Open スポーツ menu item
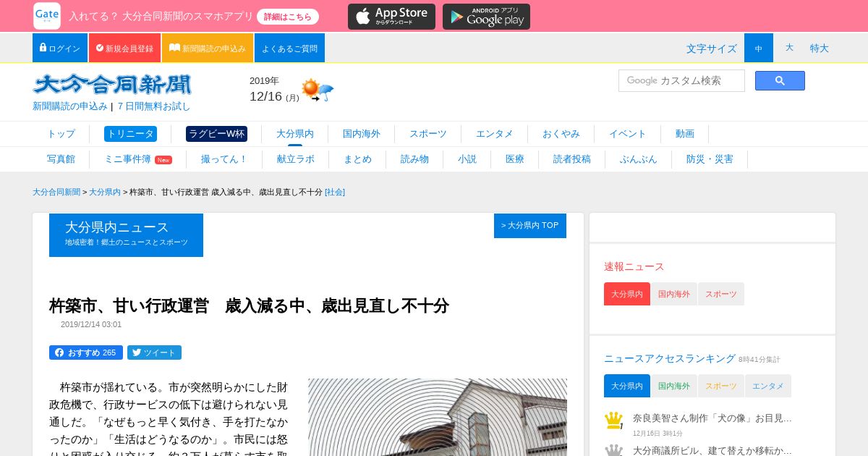868x456 pixels. click(x=428, y=134)
